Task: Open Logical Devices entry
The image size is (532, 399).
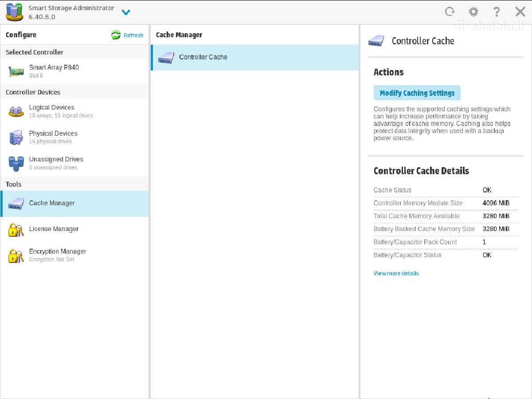Action: [x=74, y=111]
